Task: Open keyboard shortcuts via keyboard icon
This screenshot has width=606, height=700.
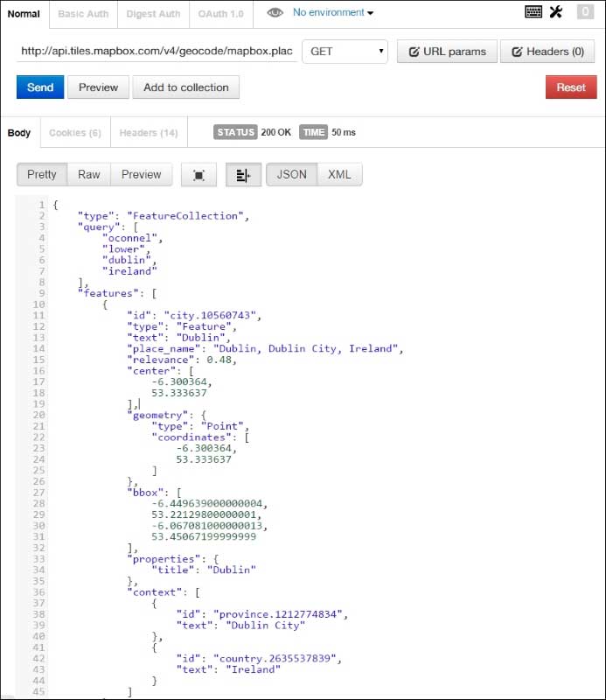Action: tap(533, 12)
